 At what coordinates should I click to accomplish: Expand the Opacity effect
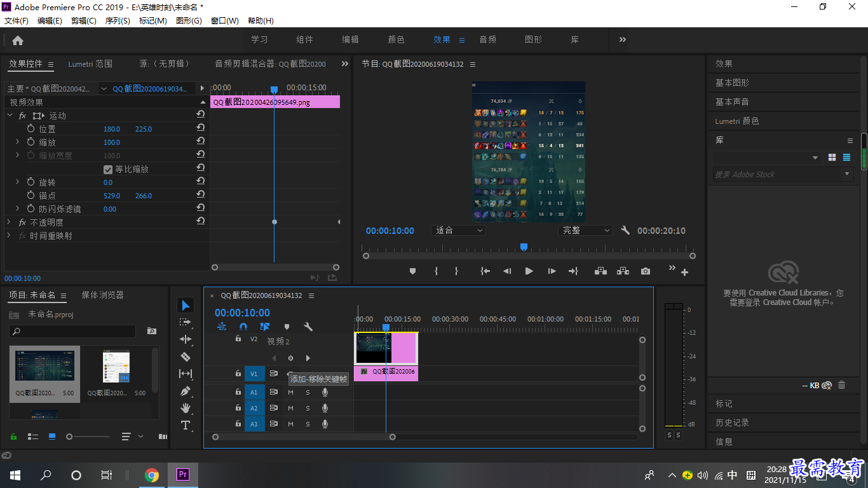[x=9, y=222]
